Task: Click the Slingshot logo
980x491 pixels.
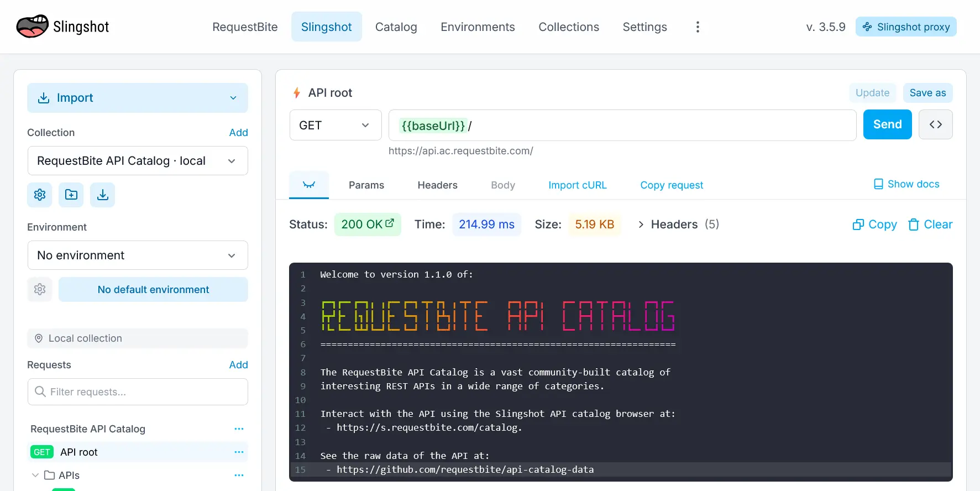Action: pyautogui.click(x=63, y=27)
